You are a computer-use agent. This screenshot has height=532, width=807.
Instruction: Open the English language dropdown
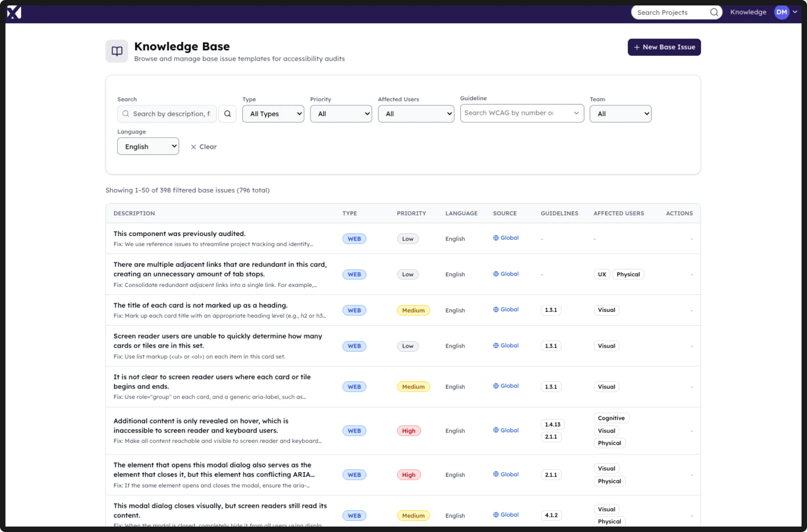coord(148,146)
